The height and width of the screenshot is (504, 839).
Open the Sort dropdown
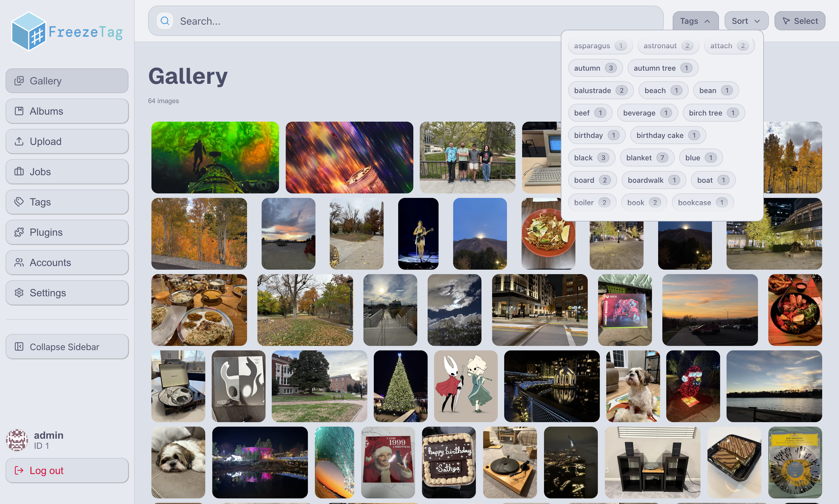(x=746, y=21)
